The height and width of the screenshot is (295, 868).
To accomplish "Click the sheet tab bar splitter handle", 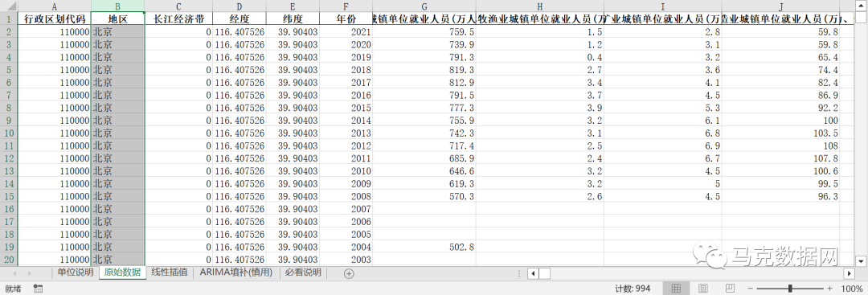I will point(518,273).
